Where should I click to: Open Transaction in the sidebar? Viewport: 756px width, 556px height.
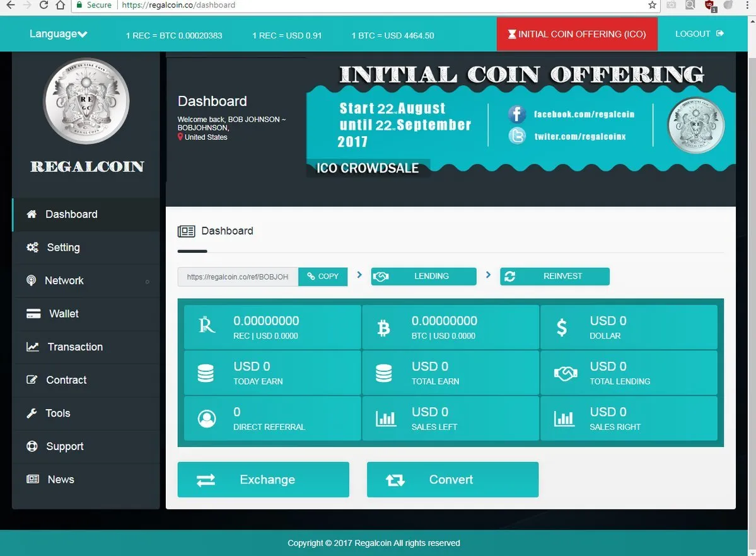[x=86, y=347]
